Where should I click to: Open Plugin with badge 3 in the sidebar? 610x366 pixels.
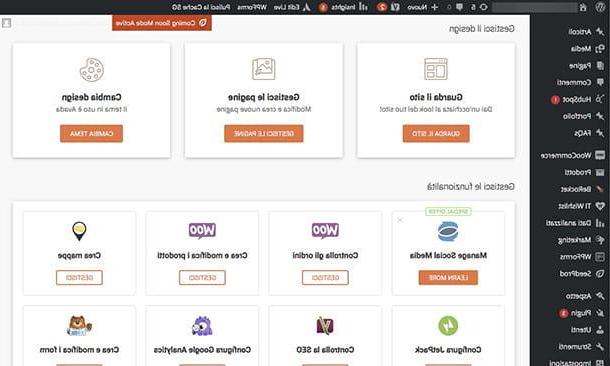point(582,313)
